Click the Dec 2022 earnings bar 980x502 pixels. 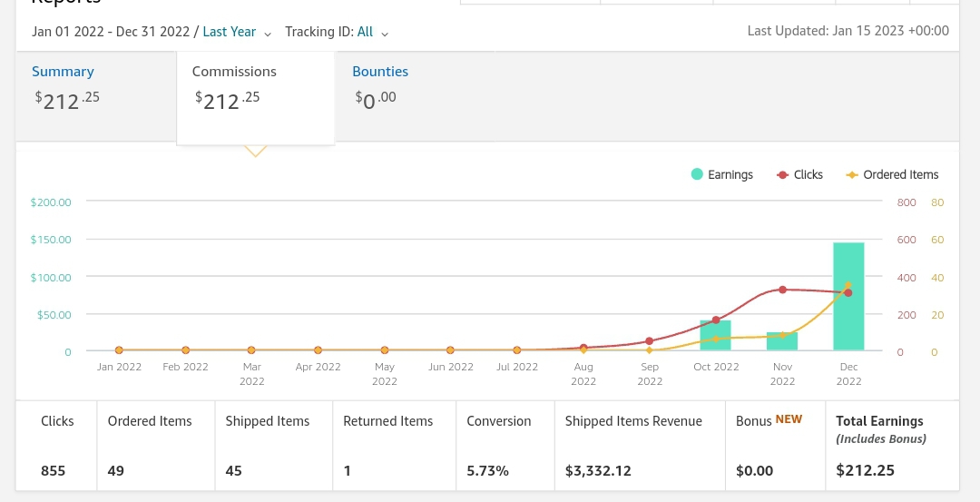848,296
